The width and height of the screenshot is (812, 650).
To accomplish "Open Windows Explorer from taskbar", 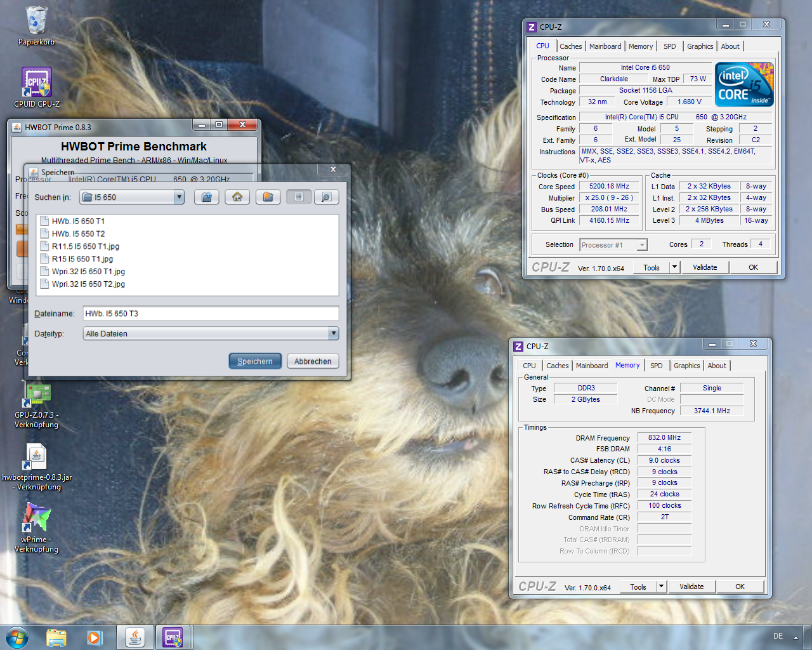I will coord(56,637).
